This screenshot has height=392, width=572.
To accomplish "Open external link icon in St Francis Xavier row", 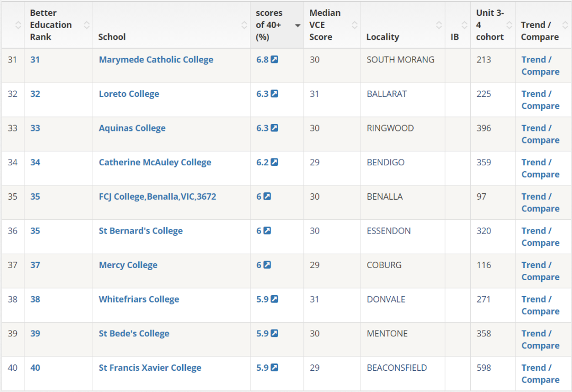I will tap(274, 368).
